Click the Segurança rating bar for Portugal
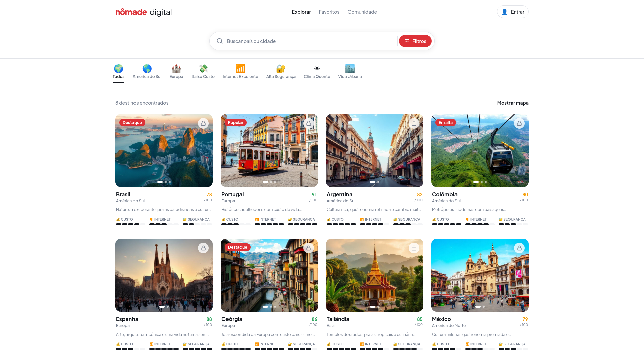 point(303,224)
